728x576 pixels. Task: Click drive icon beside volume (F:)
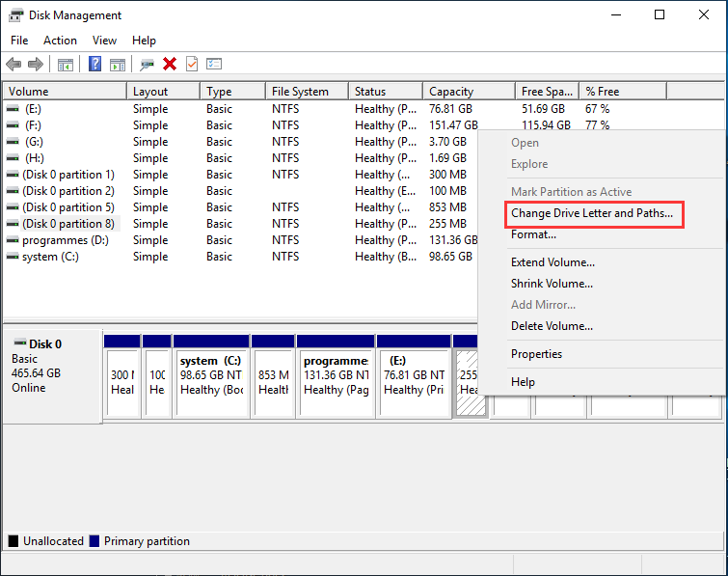tap(13, 125)
